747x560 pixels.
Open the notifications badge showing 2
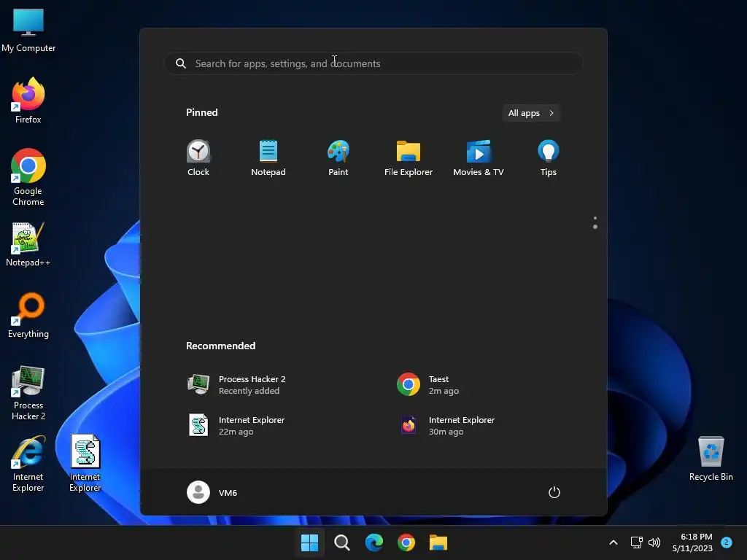pyautogui.click(x=727, y=542)
